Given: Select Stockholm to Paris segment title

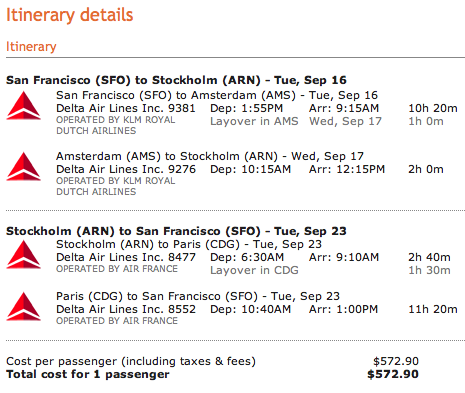Looking at the screenshot, I should click(x=189, y=244).
